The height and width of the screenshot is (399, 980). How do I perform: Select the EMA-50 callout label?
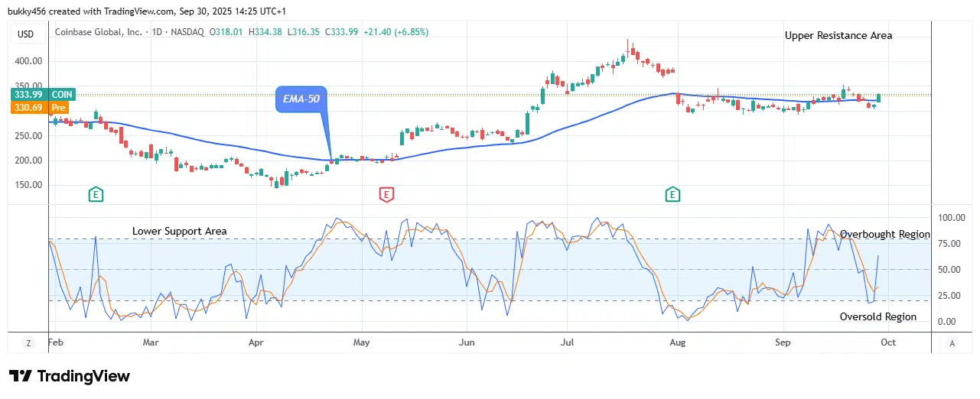[x=301, y=99]
